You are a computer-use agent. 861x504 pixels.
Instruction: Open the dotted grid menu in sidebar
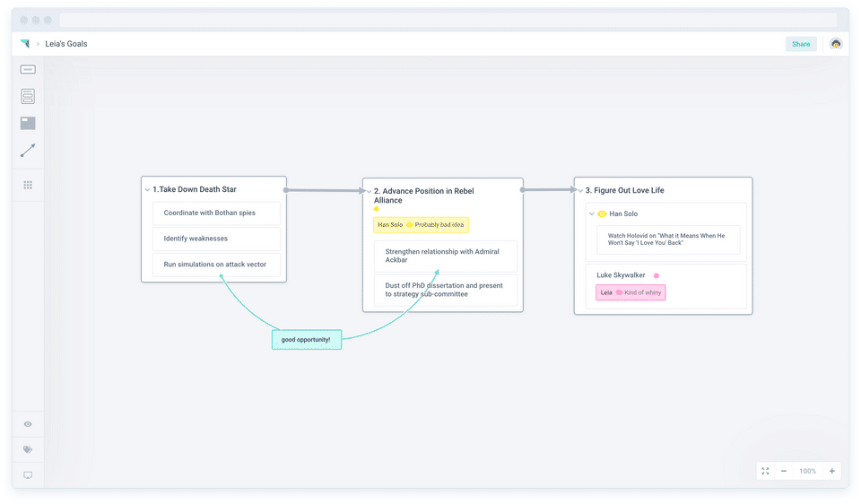28,185
